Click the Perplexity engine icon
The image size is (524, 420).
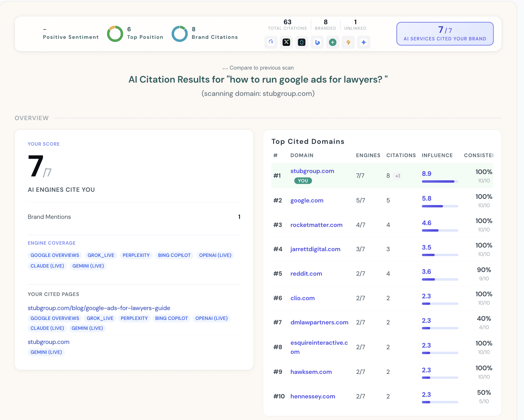point(302,42)
